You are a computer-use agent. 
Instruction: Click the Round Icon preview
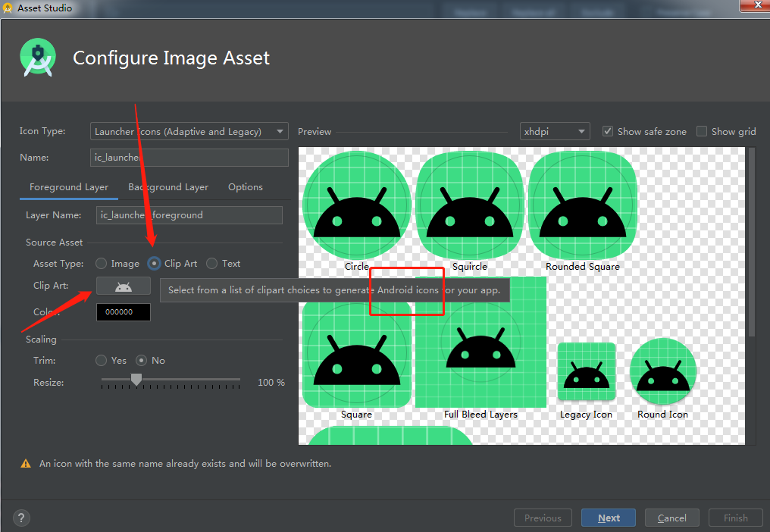[663, 371]
